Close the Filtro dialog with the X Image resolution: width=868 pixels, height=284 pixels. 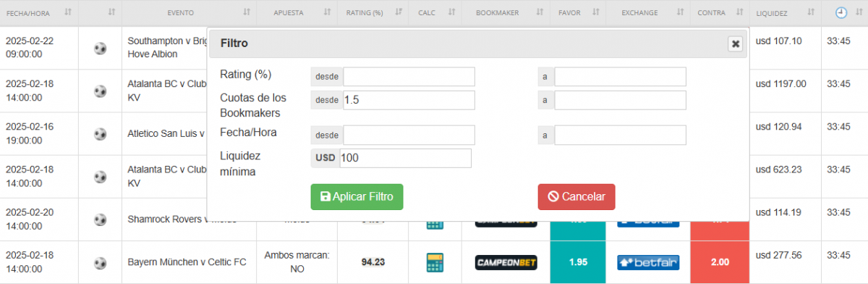(736, 44)
